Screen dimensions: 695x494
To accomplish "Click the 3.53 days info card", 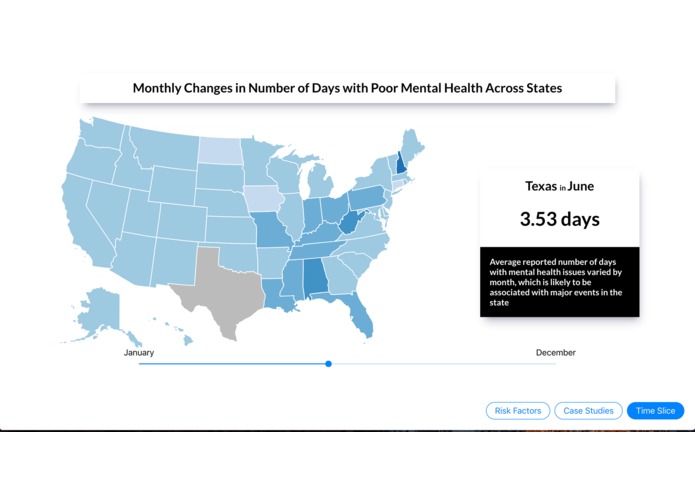I will [559, 208].
